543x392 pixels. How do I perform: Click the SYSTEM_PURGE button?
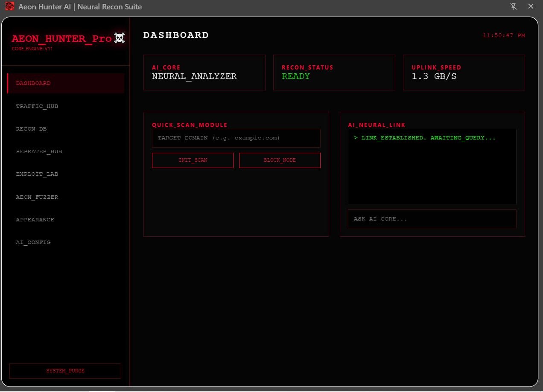tap(65, 371)
